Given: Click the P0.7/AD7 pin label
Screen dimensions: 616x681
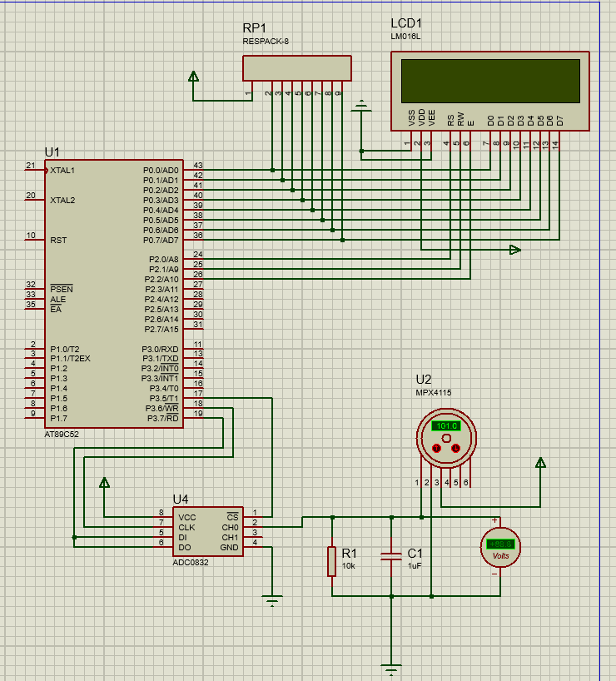Looking at the screenshot, I should pos(161,240).
